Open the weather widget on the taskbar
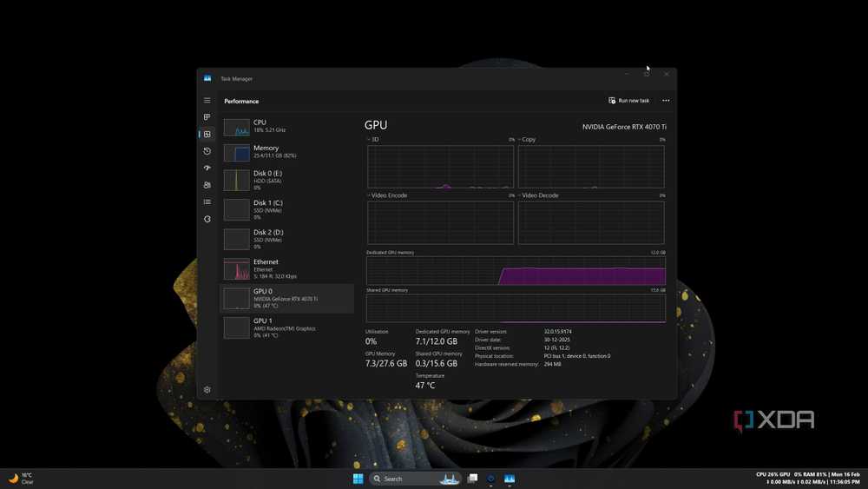The width and height of the screenshot is (868, 489). tap(21, 479)
